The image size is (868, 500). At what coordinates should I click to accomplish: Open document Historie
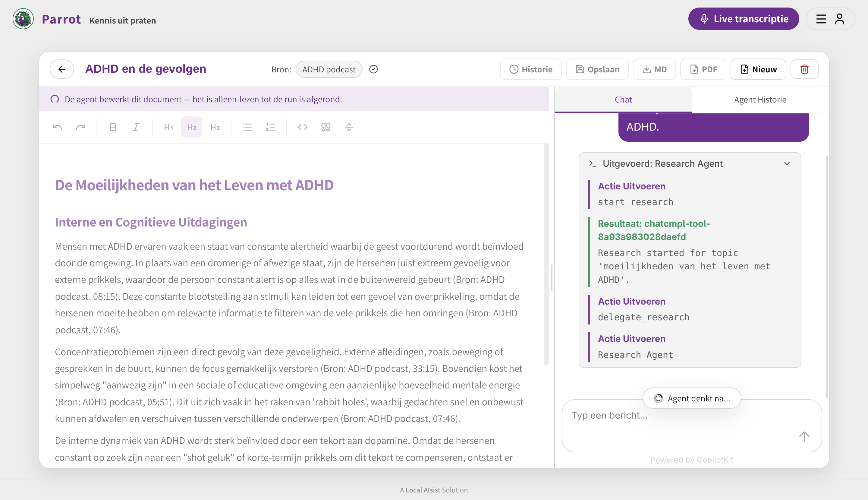click(531, 69)
